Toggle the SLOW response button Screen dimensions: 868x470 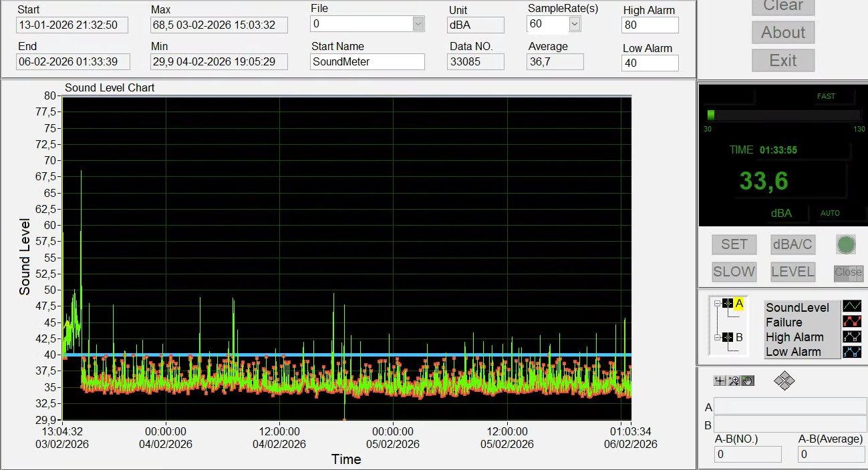(734, 272)
